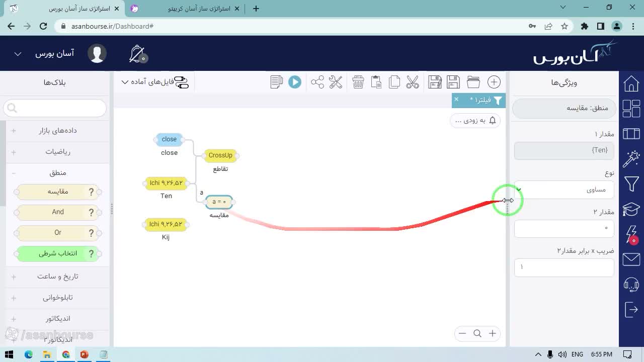Reload the browser page

43,26
